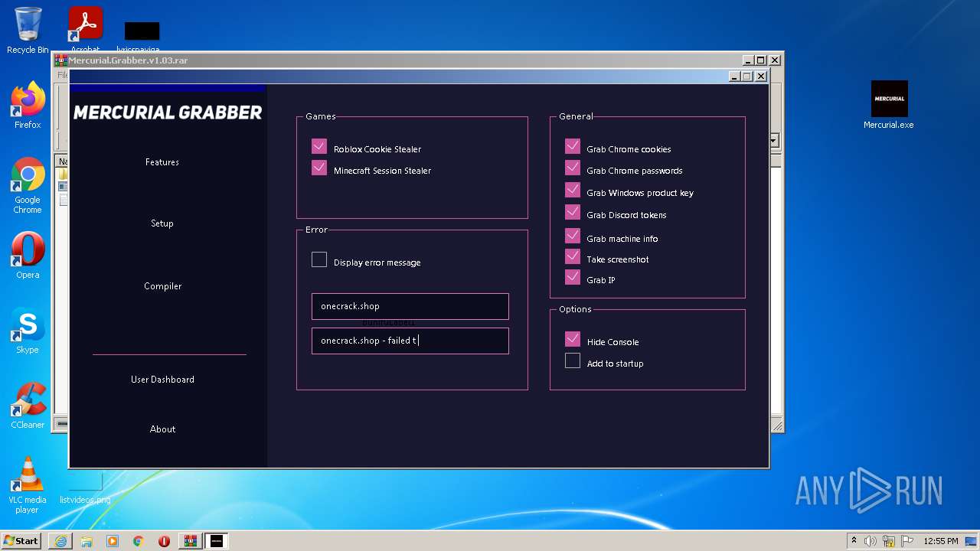Toggle Grab Chrome passwords checkbox
The height and width of the screenshot is (551, 980).
573,168
